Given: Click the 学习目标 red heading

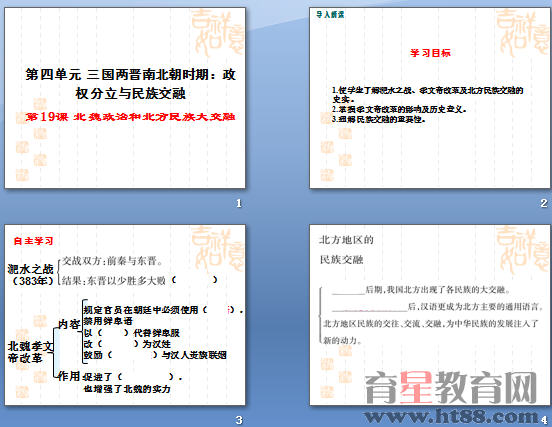Looking at the screenshot, I should point(430,53).
